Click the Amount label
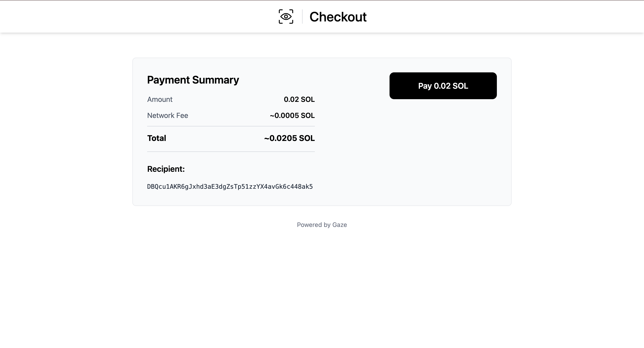This screenshot has width=644, height=348. [x=160, y=99]
